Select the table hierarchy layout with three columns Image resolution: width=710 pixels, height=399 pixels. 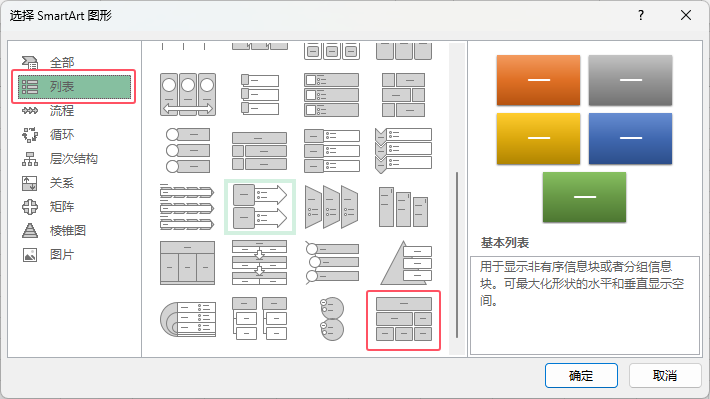click(187, 263)
